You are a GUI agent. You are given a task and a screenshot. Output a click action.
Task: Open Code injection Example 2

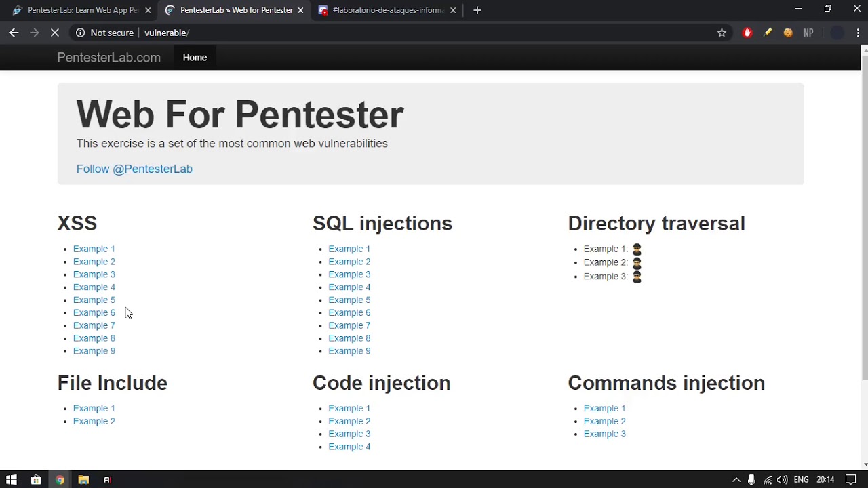[349, 421]
